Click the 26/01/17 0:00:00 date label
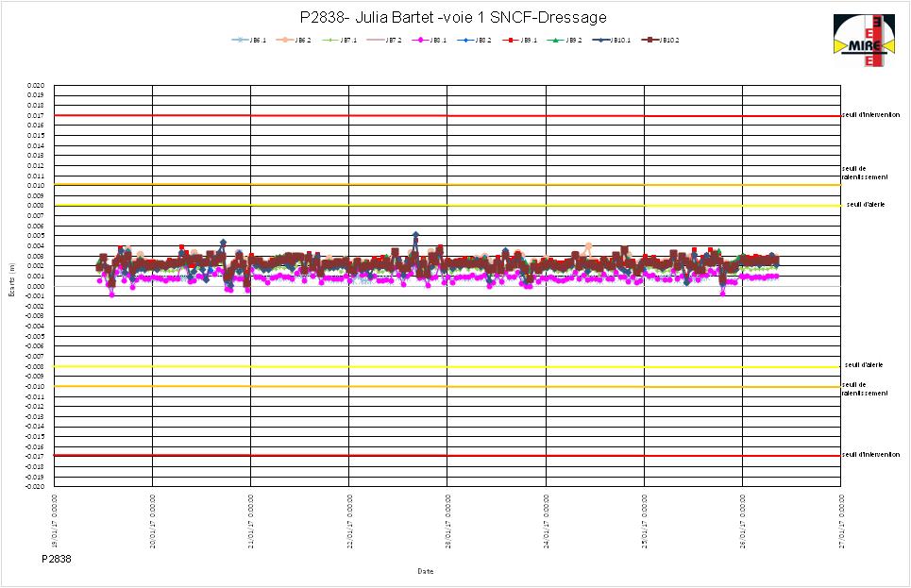The width and height of the screenshot is (911, 588). coord(743,521)
